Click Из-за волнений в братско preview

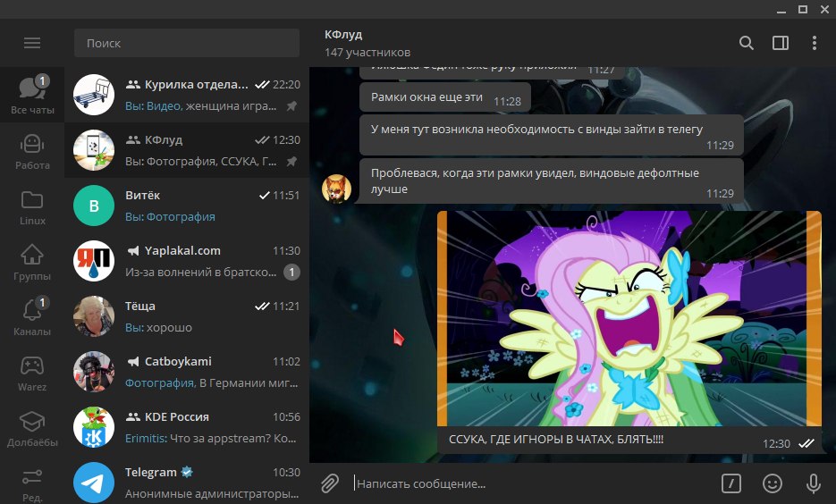(200, 273)
